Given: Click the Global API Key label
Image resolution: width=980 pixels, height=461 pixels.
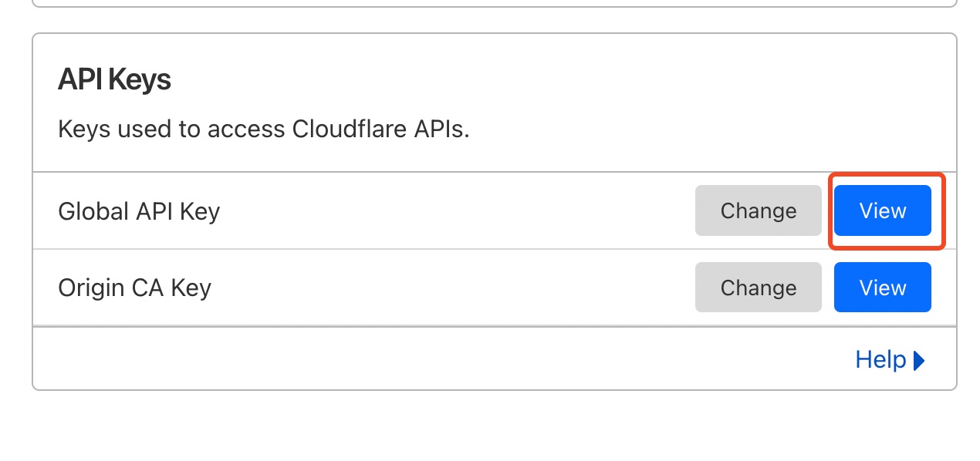Looking at the screenshot, I should coord(139,211).
